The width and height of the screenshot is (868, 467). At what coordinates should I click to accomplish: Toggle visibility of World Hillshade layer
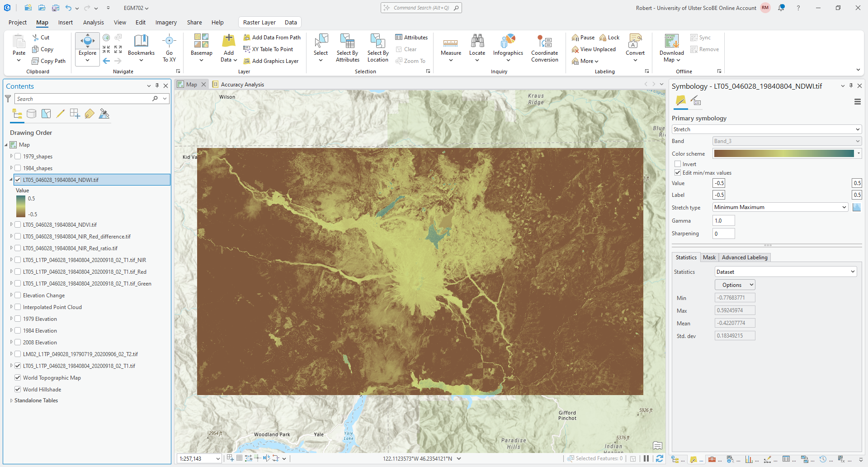18,389
